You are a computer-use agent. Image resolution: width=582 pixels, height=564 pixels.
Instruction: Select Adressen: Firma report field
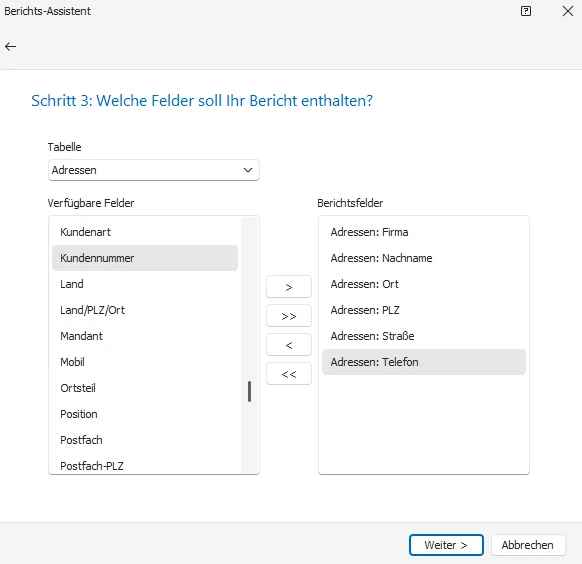coord(424,232)
